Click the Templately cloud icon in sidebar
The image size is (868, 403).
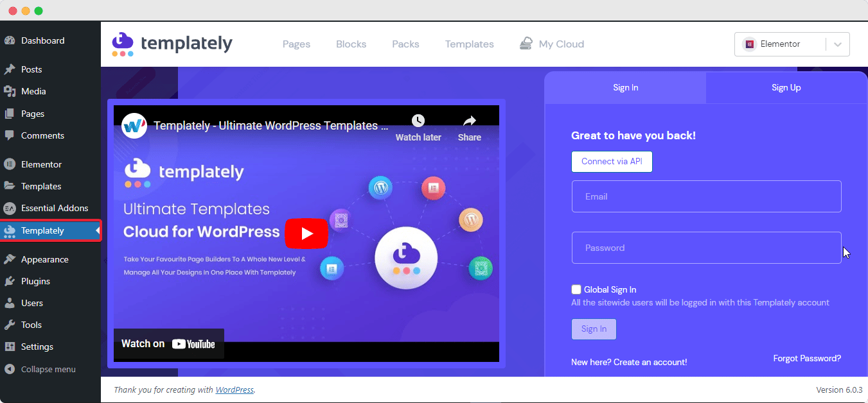click(10, 231)
